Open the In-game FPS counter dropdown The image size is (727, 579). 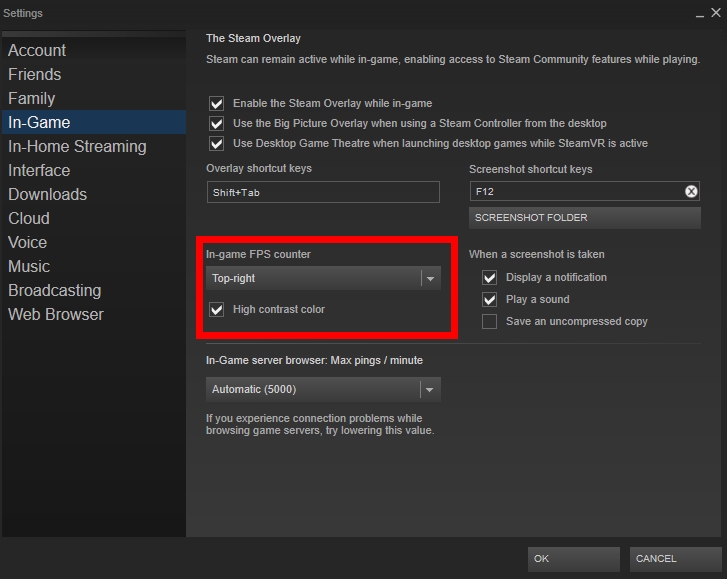click(x=323, y=278)
